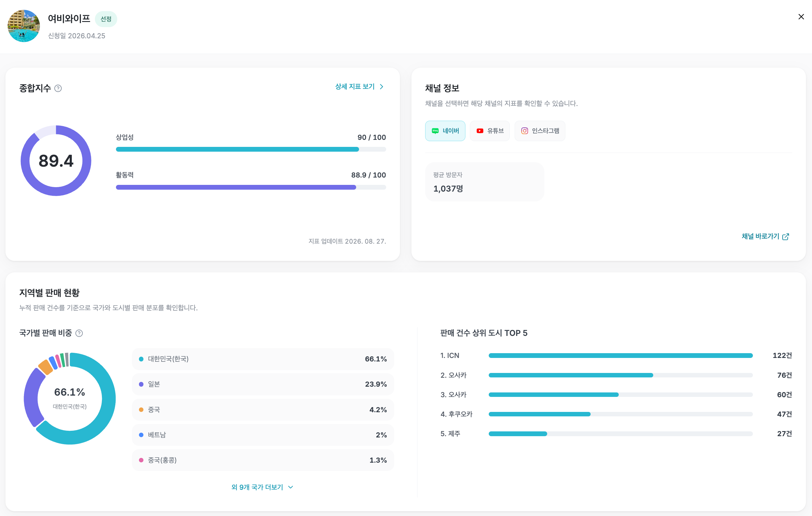
Task: Click the 88.9 / 100 활동력 score
Action: click(369, 175)
